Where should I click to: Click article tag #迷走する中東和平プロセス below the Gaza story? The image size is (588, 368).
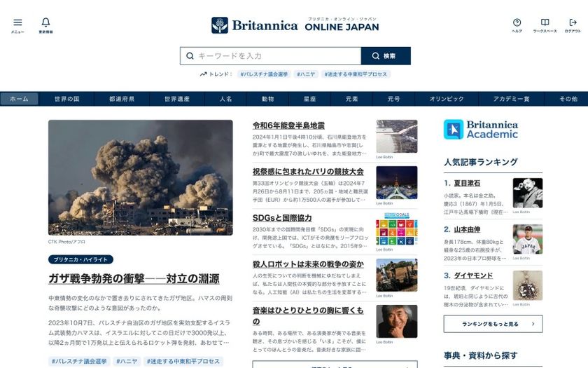[183, 361]
